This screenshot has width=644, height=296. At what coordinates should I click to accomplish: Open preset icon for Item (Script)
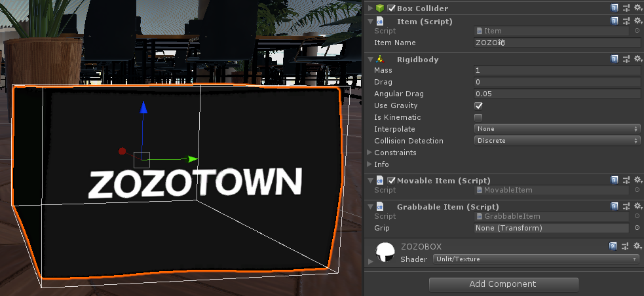click(x=626, y=21)
